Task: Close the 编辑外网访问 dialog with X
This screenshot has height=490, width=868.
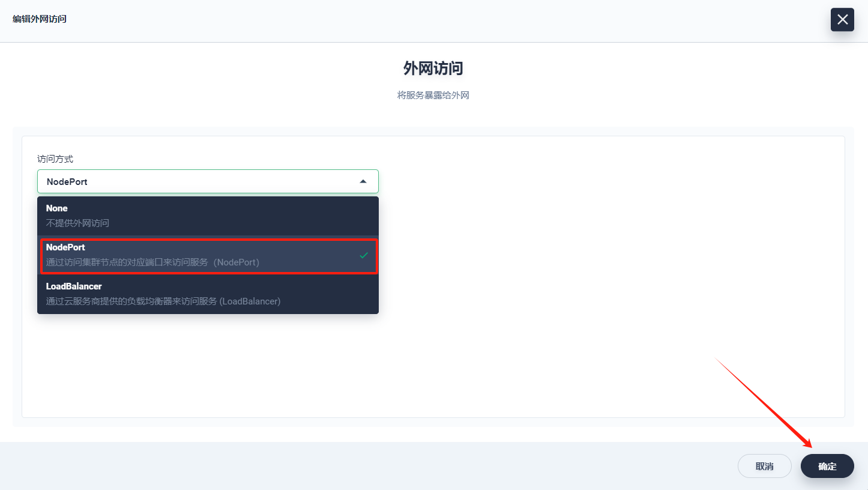Action: [842, 20]
